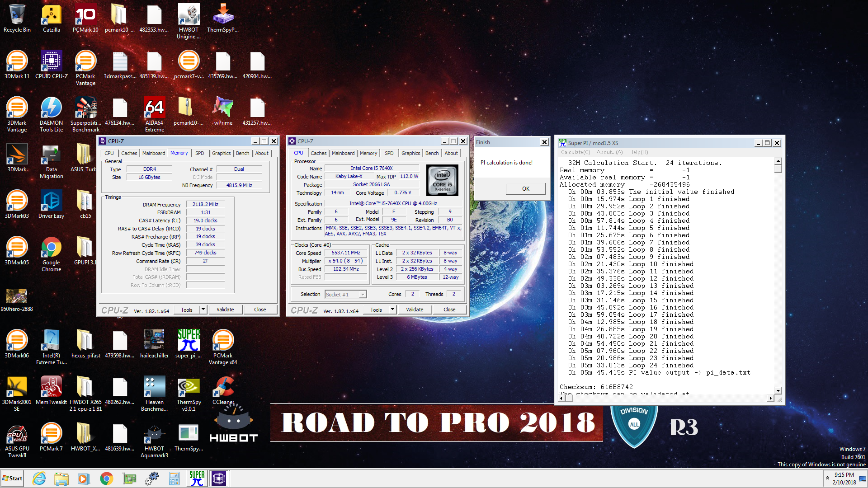Click the Super PI vertical scrollbar down arrow
868x488 pixels.
pos(778,390)
